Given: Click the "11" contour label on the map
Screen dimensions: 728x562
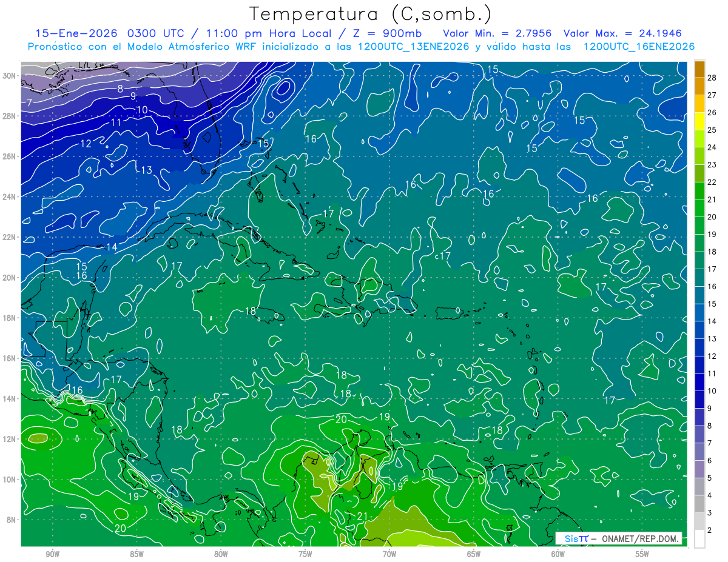Looking at the screenshot, I should click(x=116, y=122).
